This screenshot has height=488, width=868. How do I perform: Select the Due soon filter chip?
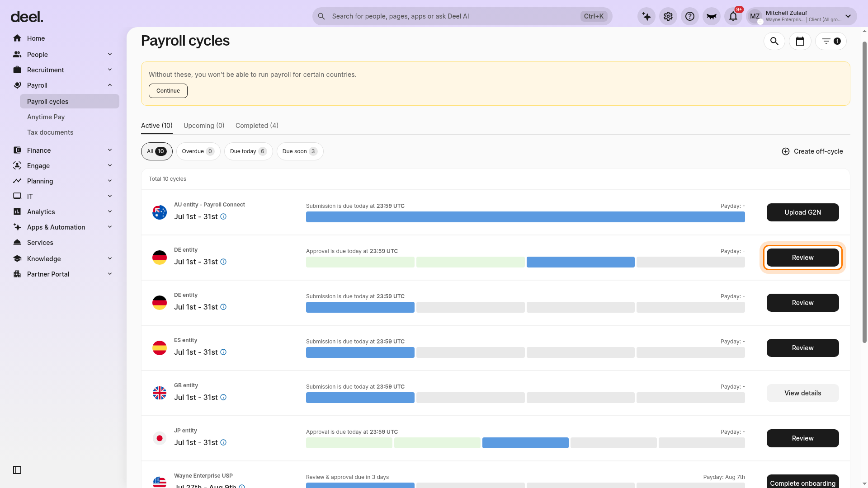click(x=300, y=151)
